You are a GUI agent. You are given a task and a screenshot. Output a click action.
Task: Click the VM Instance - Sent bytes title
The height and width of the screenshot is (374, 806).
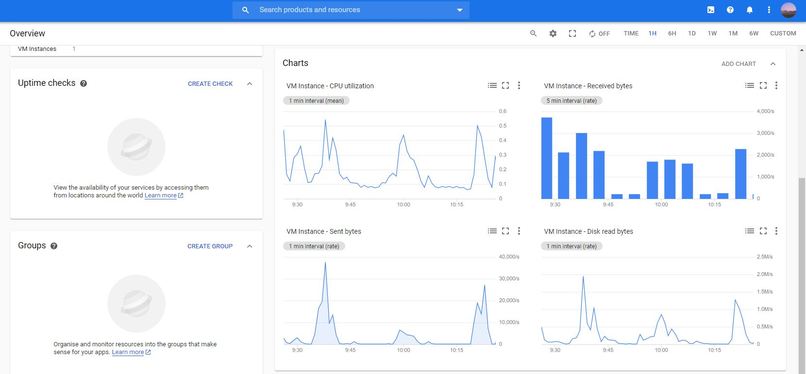(x=324, y=232)
